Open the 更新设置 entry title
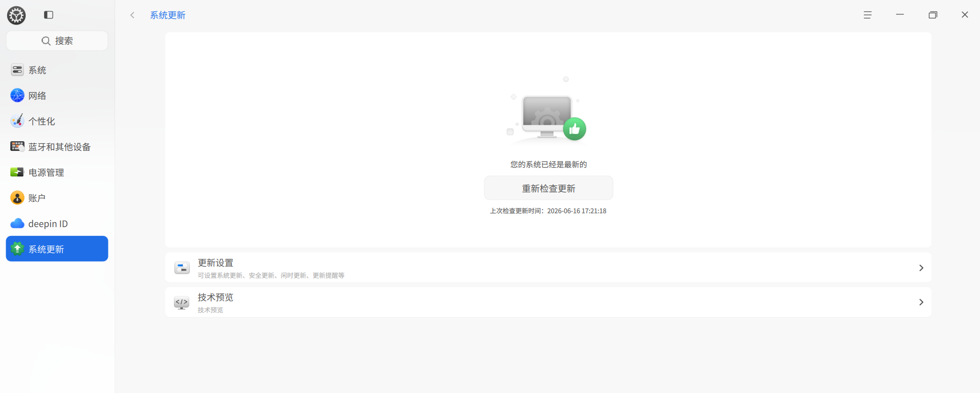980x393 pixels. click(x=215, y=263)
